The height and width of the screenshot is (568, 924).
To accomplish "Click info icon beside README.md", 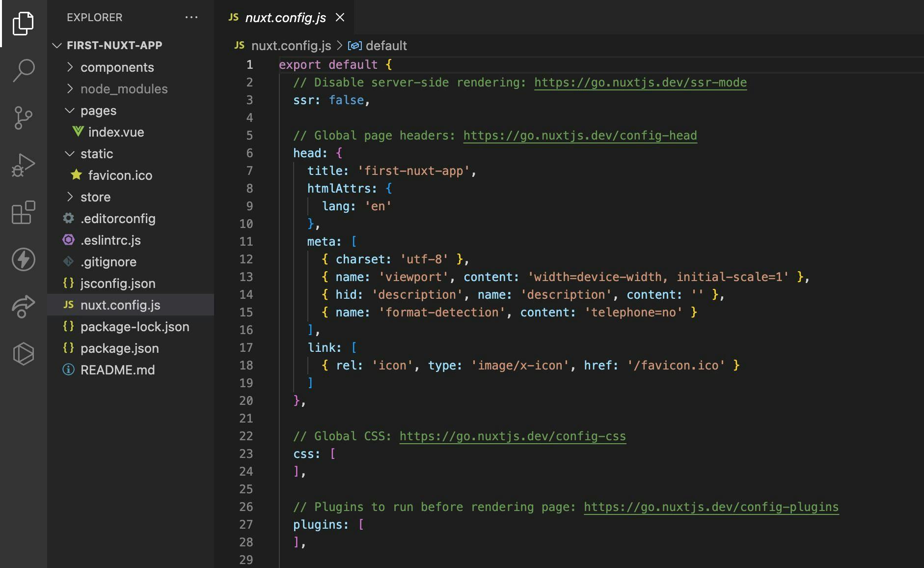I will coord(68,369).
